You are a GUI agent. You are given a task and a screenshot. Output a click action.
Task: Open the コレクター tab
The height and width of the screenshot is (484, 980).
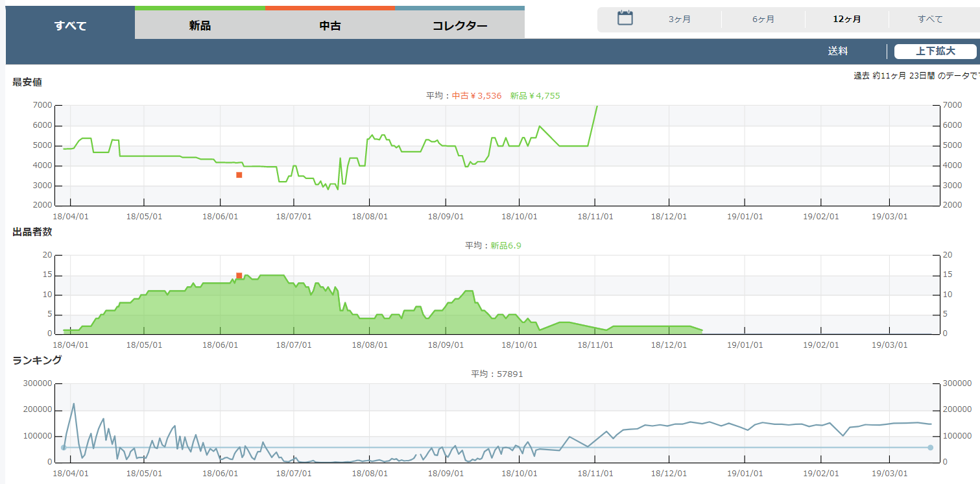[x=460, y=26]
